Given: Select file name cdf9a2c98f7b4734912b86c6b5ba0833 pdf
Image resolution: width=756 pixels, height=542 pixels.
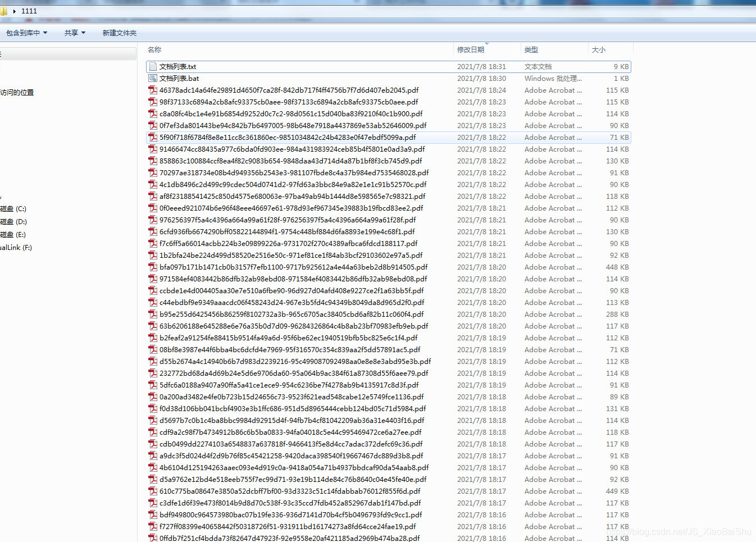Looking at the screenshot, I should pyautogui.click(x=290, y=432).
